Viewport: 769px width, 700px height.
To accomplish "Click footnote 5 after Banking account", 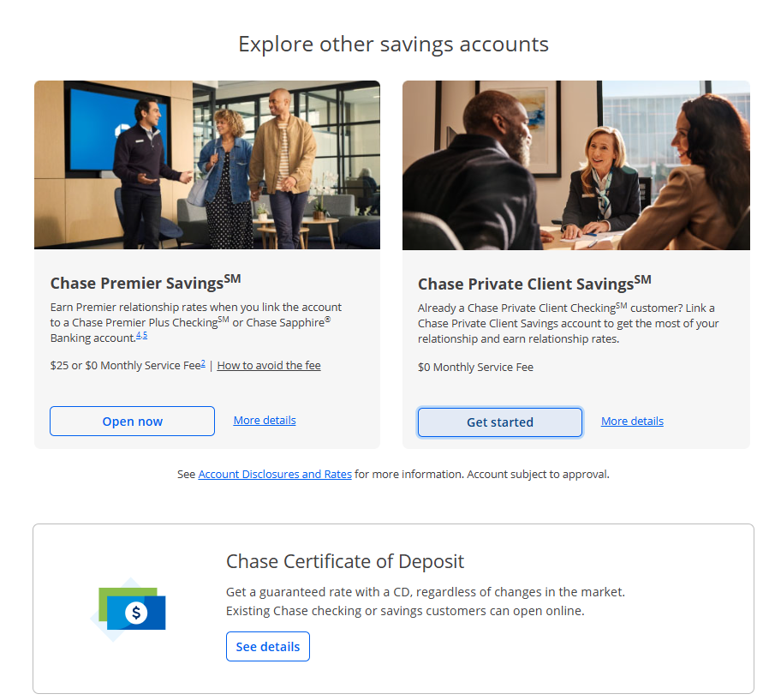I will pyautogui.click(x=145, y=334).
